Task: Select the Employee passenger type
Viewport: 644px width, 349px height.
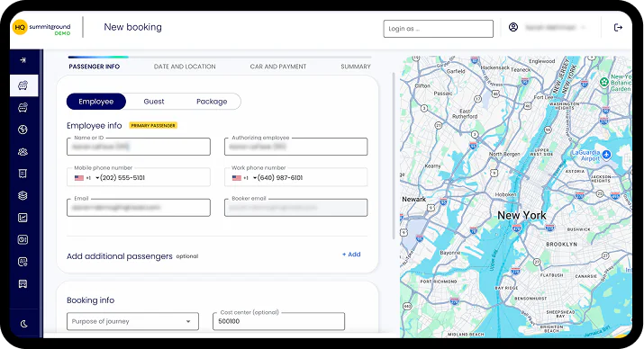Action: click(x=96, y=102)
